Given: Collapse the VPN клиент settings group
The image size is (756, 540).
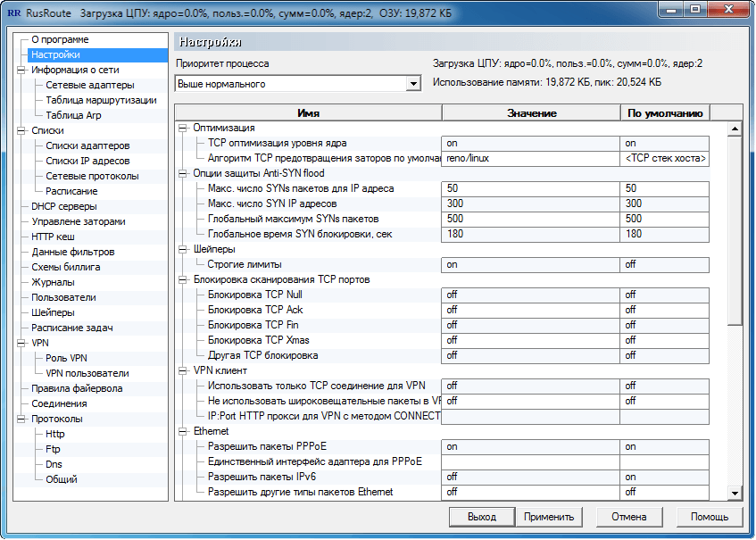Looking at the screenshot, I should tap(182, 371).
